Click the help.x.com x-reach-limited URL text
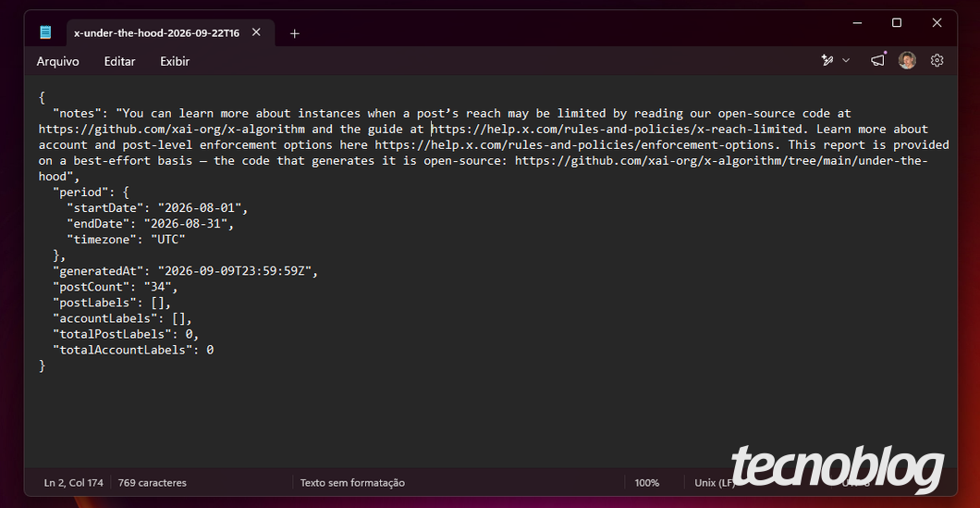This screenshot has width=980, height=508. click(618, 130)
